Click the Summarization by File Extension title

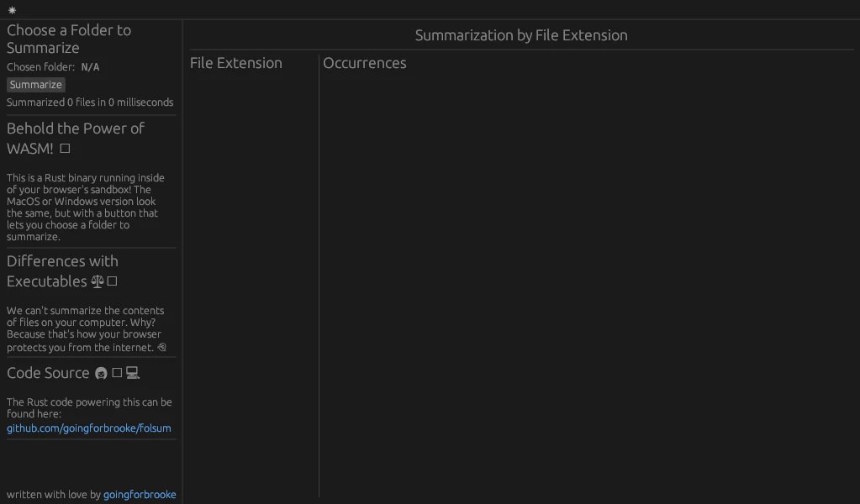point(521,35)
